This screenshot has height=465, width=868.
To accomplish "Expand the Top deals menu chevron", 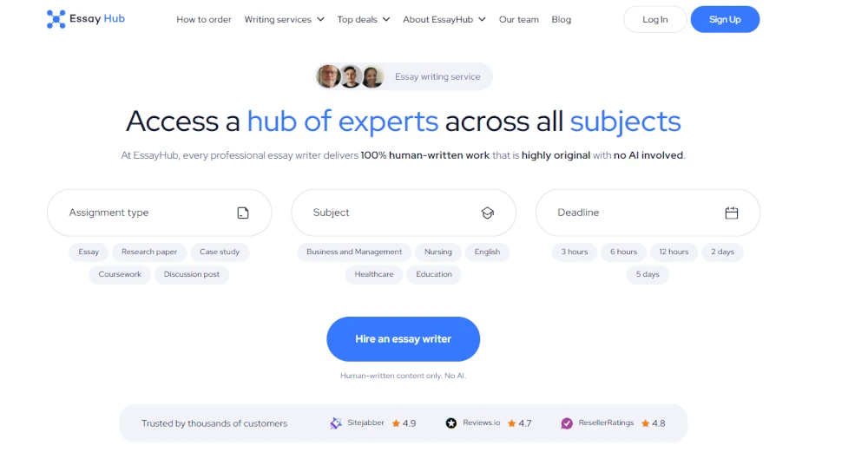I will coord(386,19).
